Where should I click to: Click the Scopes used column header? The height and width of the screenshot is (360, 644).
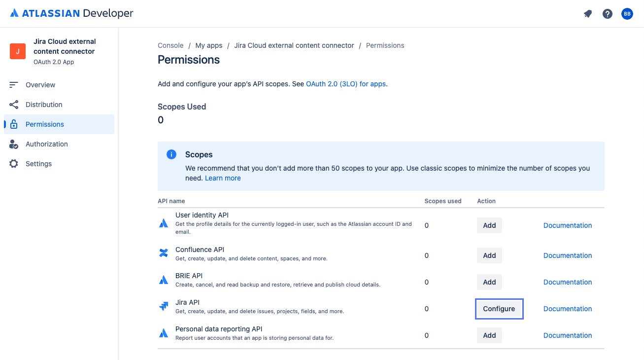[x=443, y=201]
